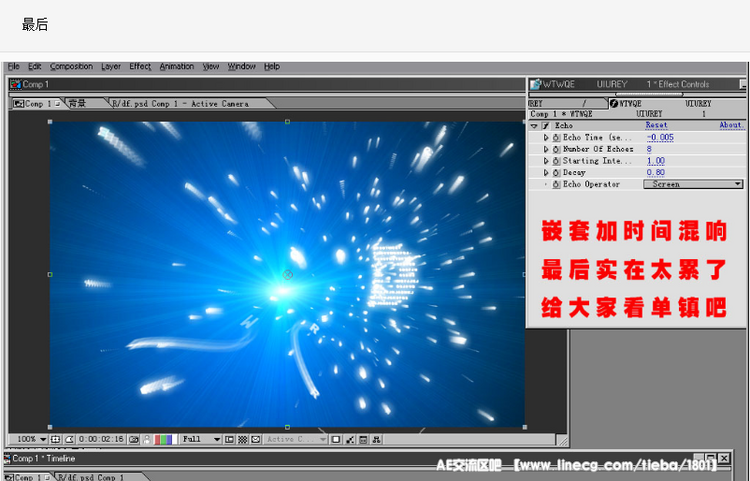Open the View menu

pyautogui.click(x=210, y=66)
